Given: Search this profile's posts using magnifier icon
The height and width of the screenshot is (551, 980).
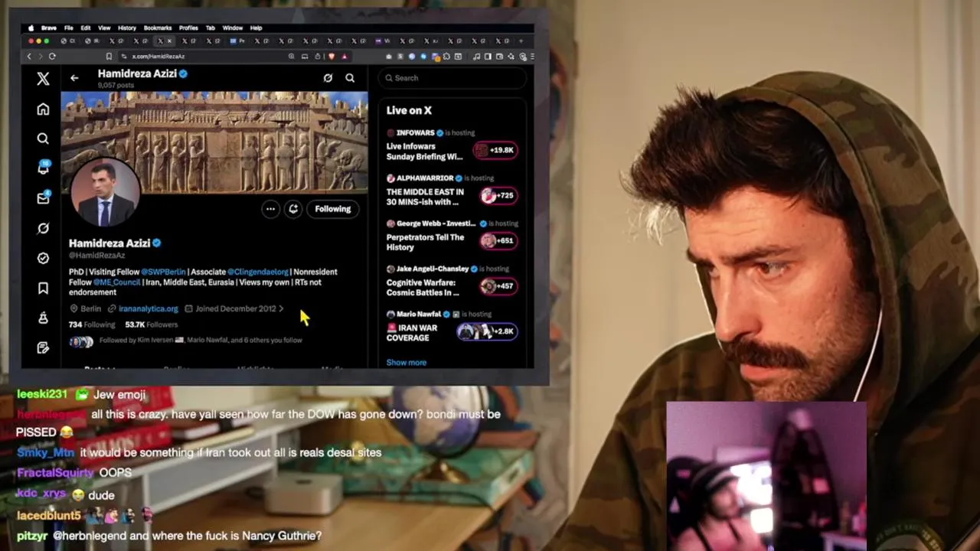Looking at the screenshot, I should 350,78.
